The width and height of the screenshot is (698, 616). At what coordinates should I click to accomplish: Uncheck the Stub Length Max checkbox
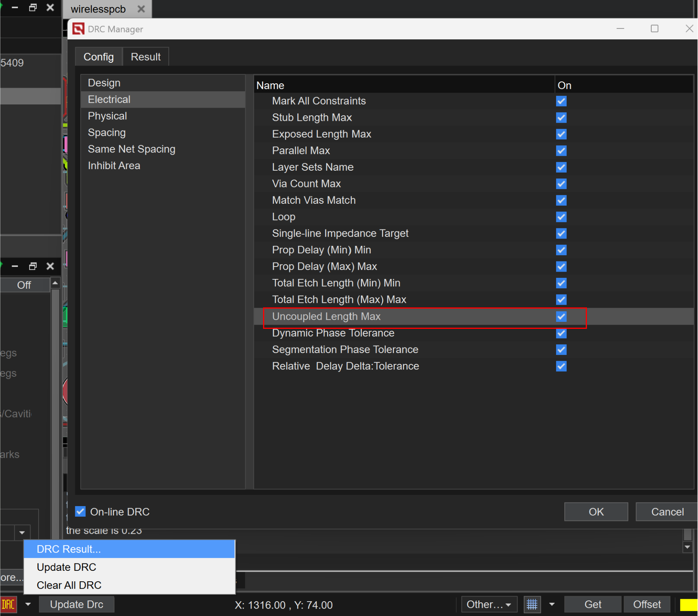click(x=561, y=118)
